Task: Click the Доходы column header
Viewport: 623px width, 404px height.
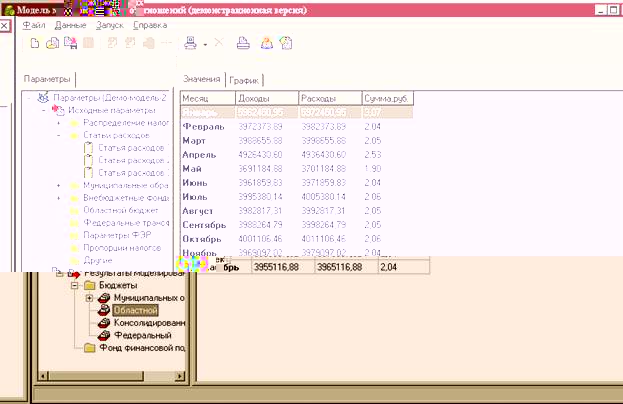Action: click(x=266, y=99)
